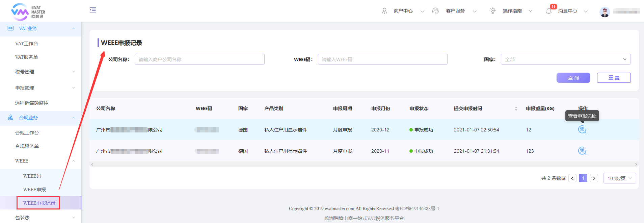Image resolution: width=644 pixels, height=223 pixels.
Task: Select page 1 in pagination
Action: coord(583,178)
